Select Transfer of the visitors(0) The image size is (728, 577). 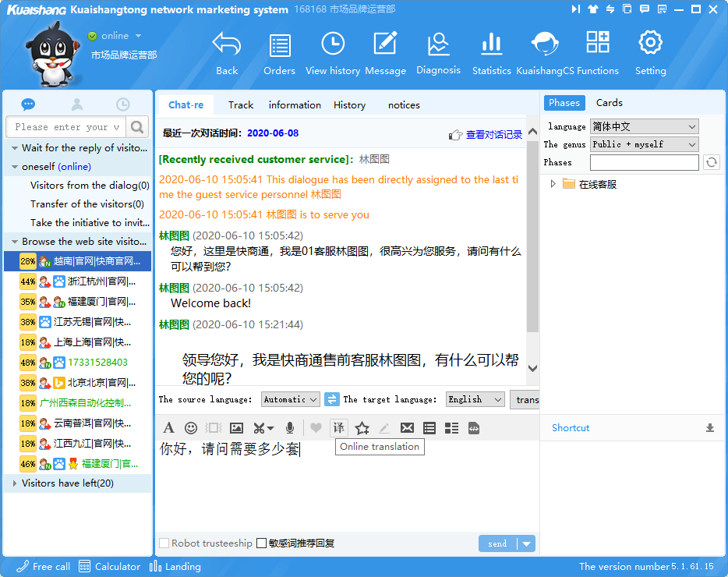87,204
